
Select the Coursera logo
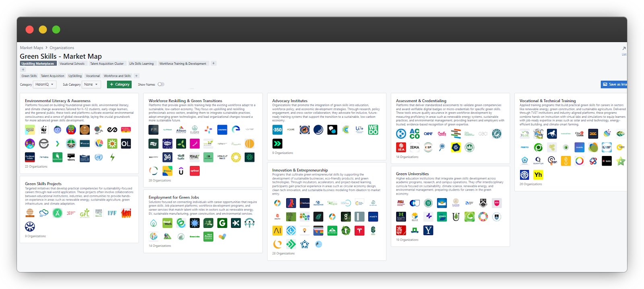point(222,130)
